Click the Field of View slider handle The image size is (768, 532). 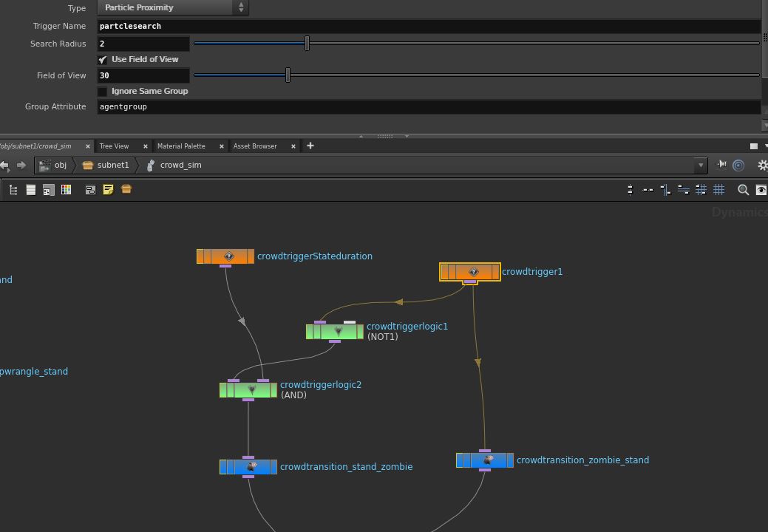pyautogui.click(x=288, y=75)
